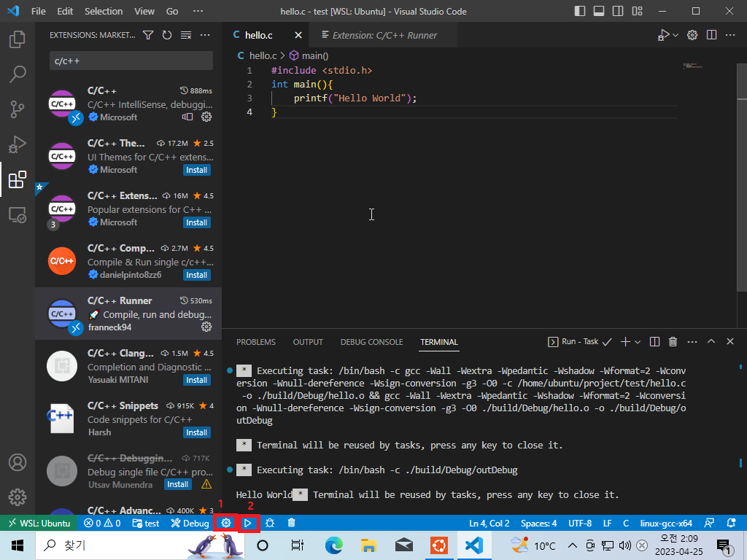Open the Remote Explorer view
747x560 pixels.
[x=18, y=215]
